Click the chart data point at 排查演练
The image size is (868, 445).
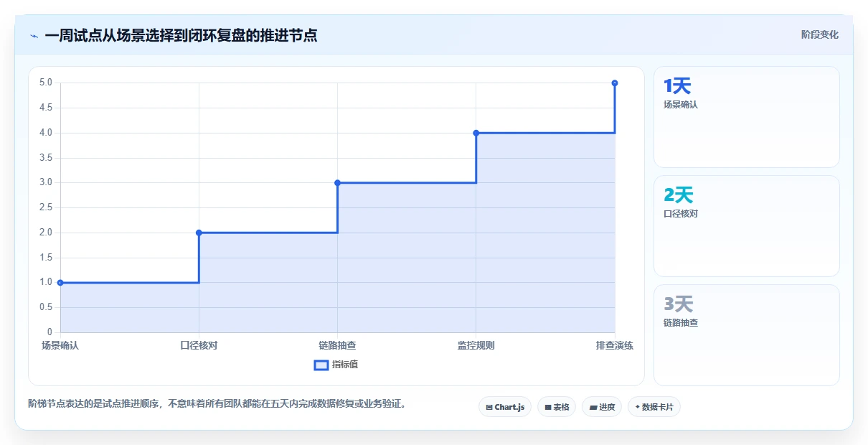click(615, 83)
